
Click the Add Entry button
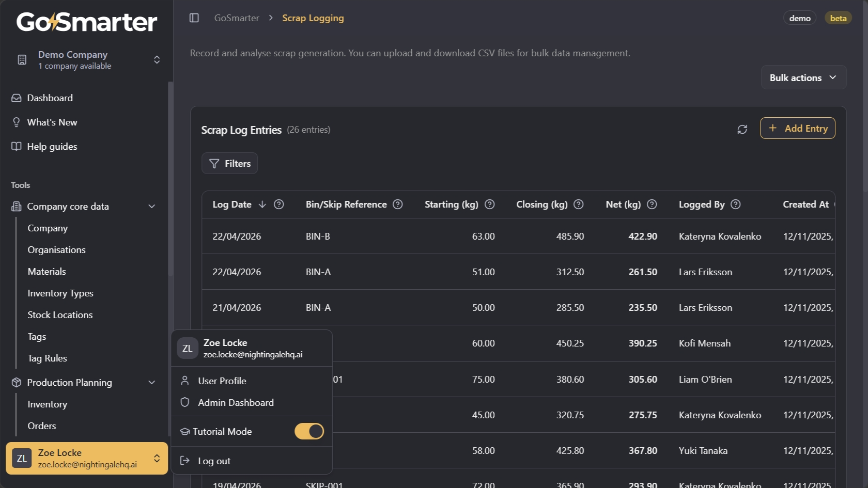pos(797,128)
